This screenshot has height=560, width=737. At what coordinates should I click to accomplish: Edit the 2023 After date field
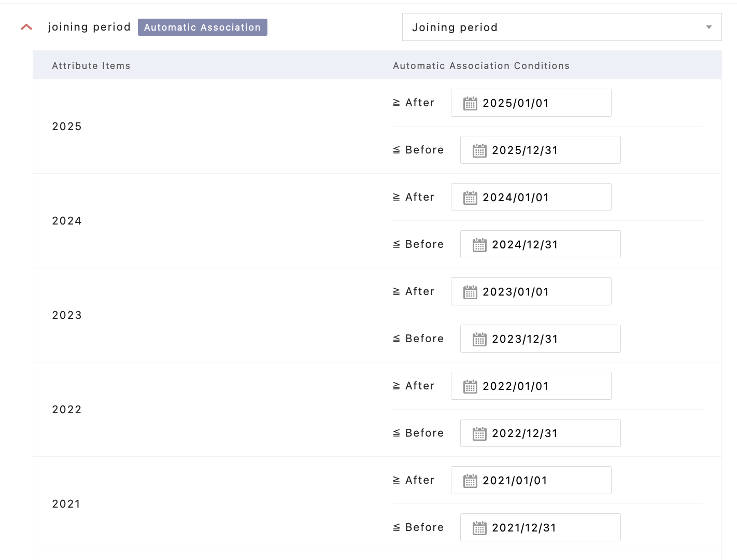pos(539,292)
